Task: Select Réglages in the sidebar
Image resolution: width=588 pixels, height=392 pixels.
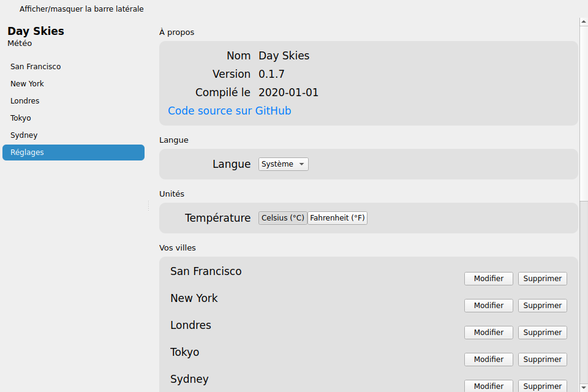Action: point(73,153)
